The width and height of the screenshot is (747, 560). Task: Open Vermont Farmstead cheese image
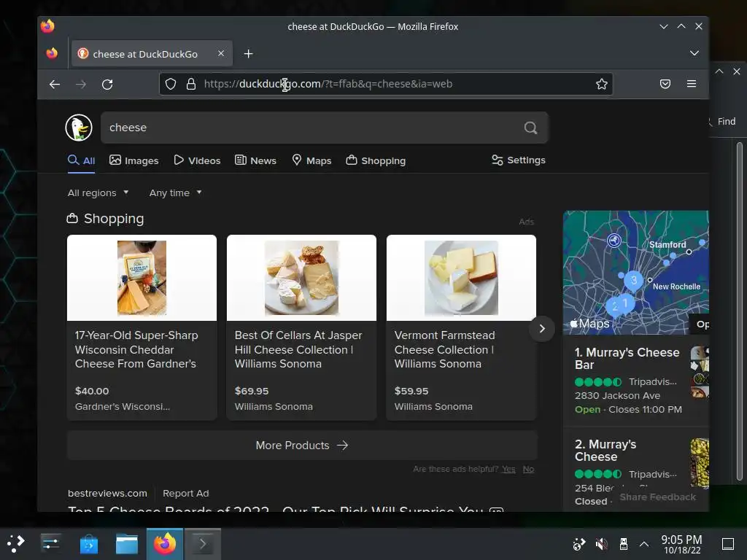coord(461,278)
